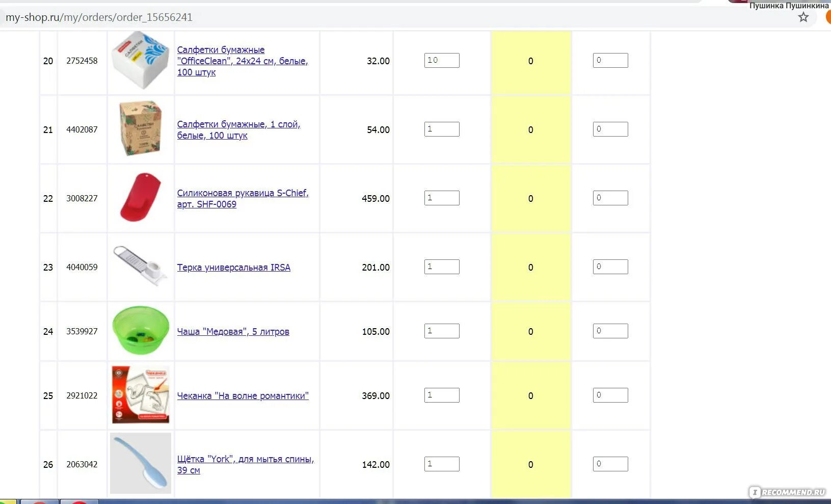Click the white napkin pack thumbnail in row 20

click(141, 61)
